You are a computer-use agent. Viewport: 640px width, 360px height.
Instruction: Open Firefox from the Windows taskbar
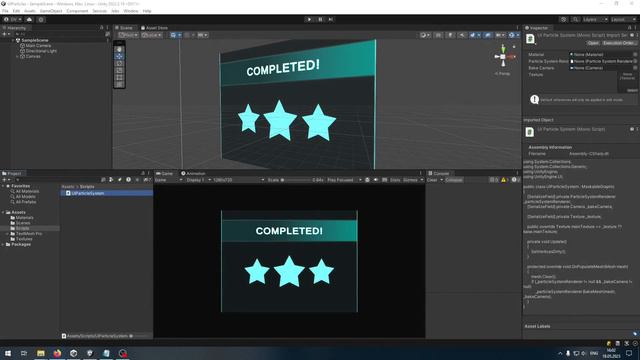(x=57, y=353)
